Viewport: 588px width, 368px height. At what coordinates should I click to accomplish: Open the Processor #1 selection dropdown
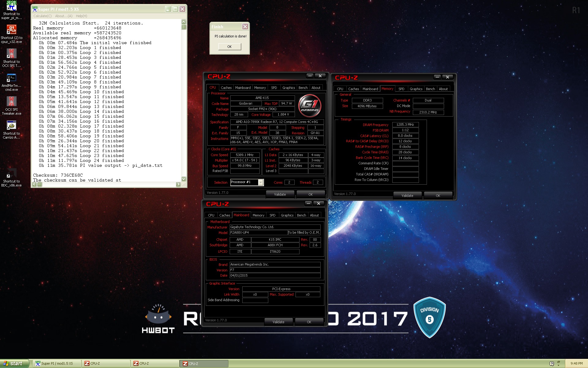pyautogui.click(x=261, y=182)
